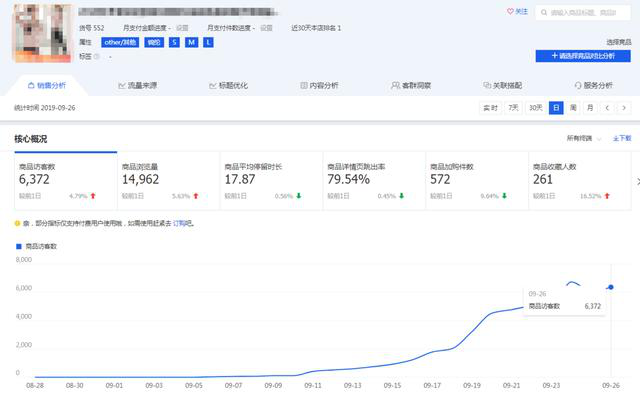The image size is (640, 401).
Task: Select the M size tag
Action: coord(191,42)
